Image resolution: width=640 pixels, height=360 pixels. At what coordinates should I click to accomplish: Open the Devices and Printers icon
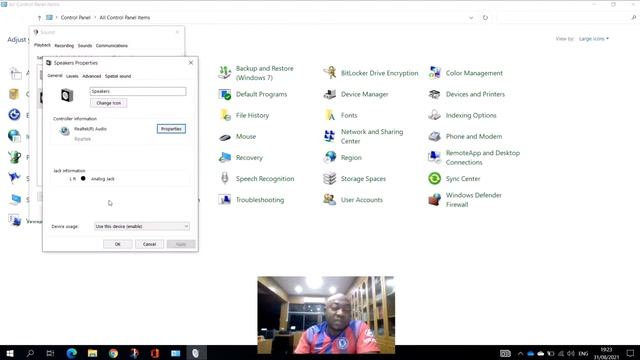click(x=434, y=94)
